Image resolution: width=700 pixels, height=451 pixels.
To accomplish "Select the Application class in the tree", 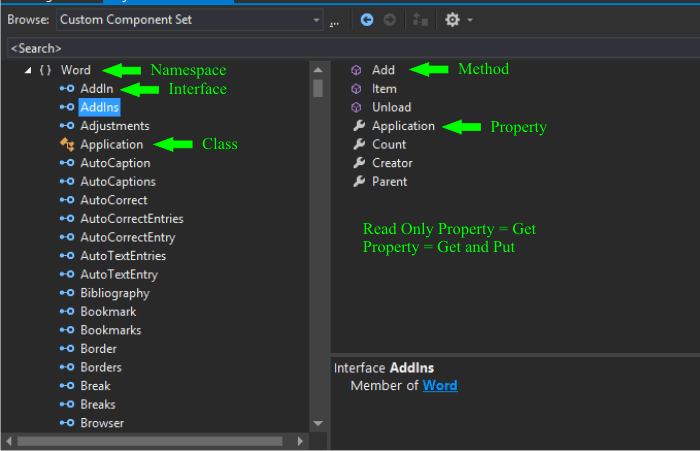I will 112,144.
